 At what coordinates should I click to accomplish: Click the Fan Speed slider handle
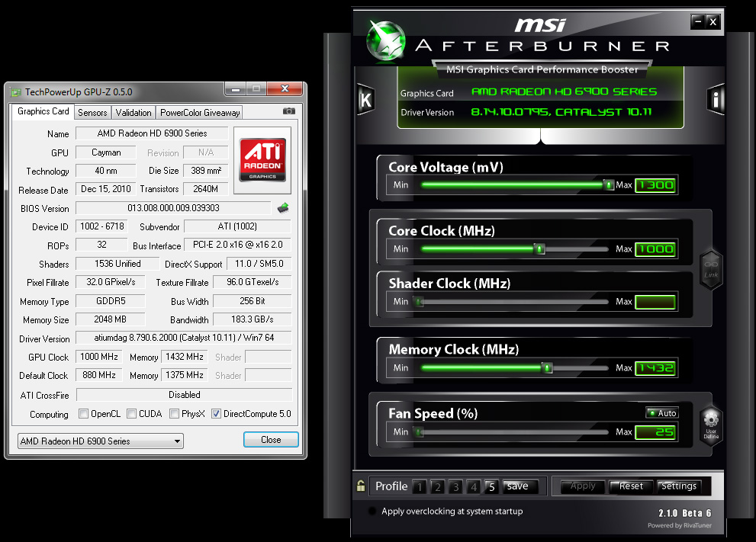pos(419,431)
